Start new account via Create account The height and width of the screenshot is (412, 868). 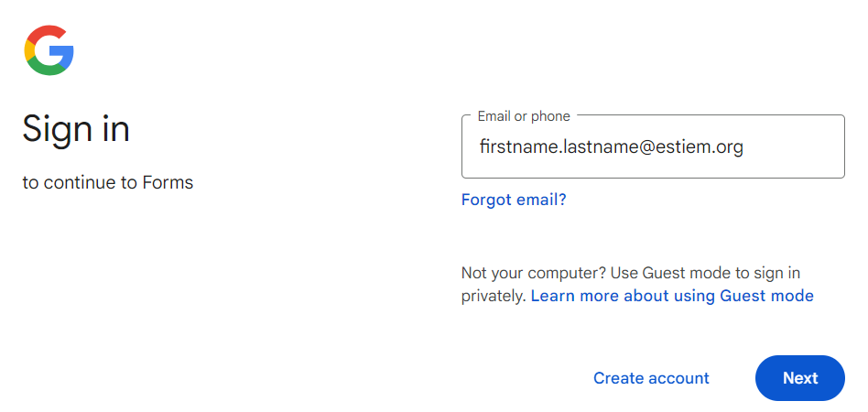[x=651, y=378]
